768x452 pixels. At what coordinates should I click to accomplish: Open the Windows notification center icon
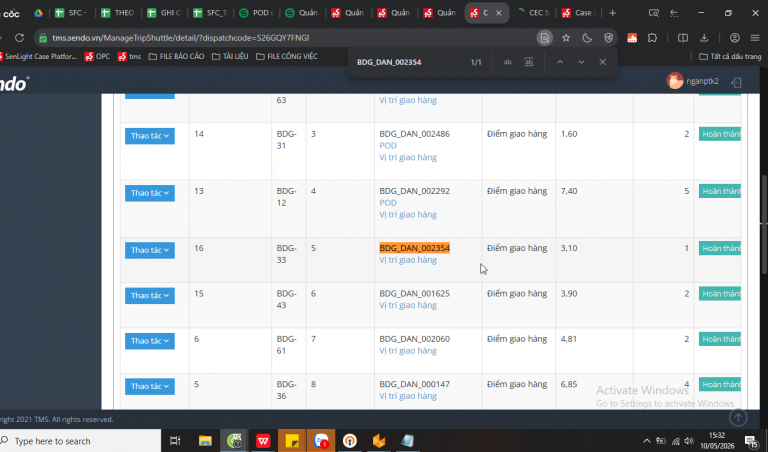[x=751, y=441]
